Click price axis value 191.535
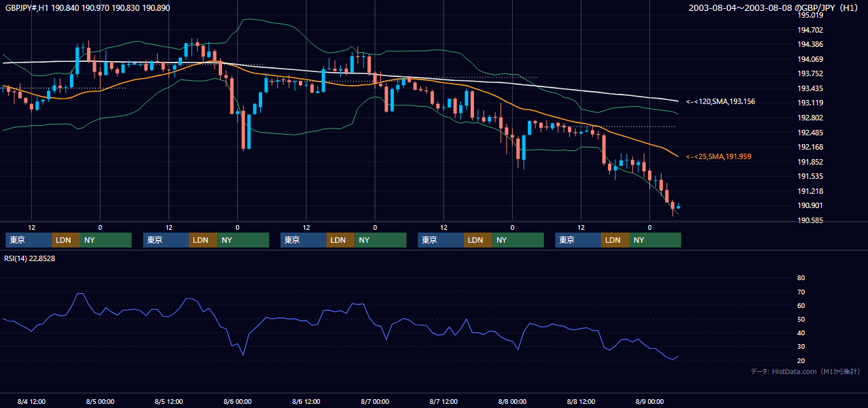868x408 pixels. pyautogui.click(x=810, y=177)
